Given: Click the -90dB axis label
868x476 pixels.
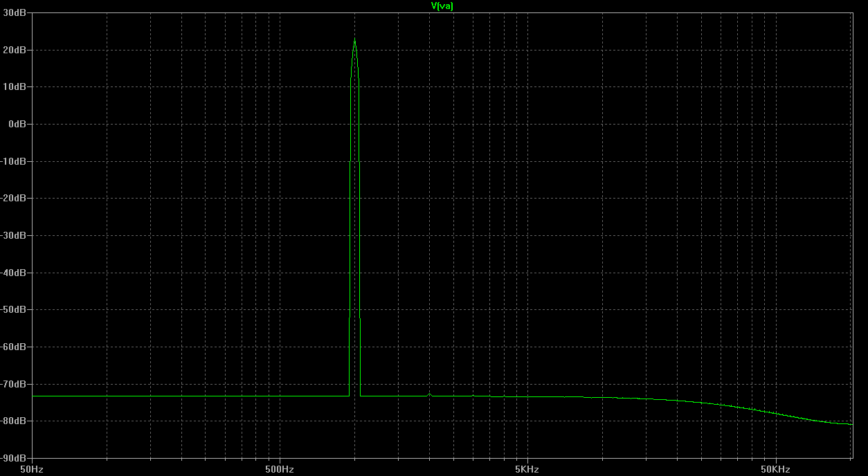Looking at the screenshot, I should (x=14, y=458).
